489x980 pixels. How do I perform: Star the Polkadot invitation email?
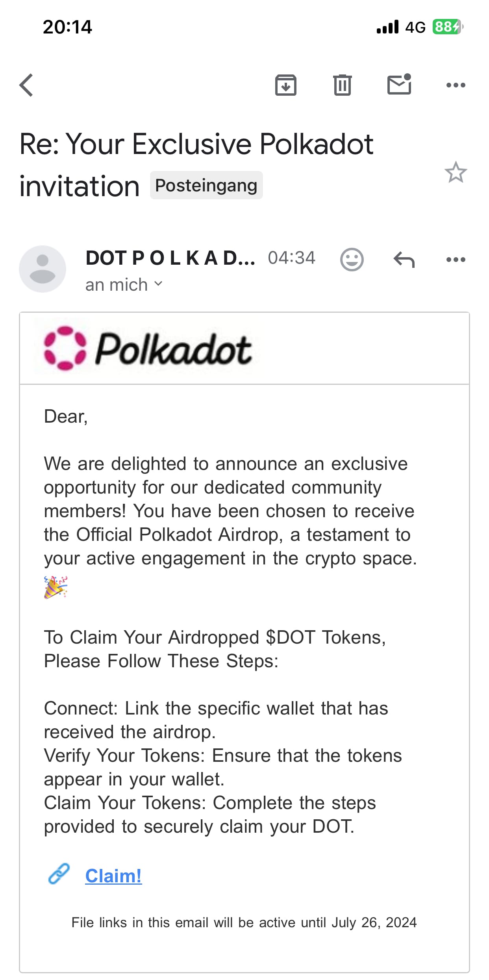pos(456,172)
